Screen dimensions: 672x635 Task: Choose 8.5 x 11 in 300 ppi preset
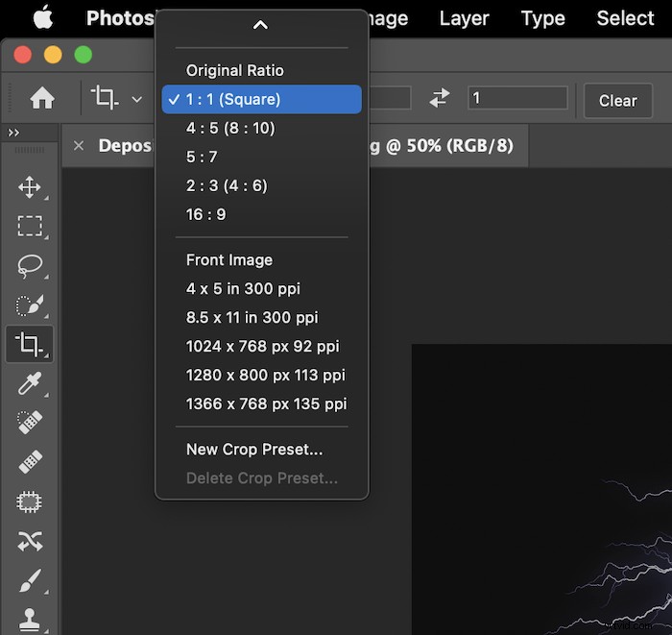pyautogui.click(x=261, y=317)
